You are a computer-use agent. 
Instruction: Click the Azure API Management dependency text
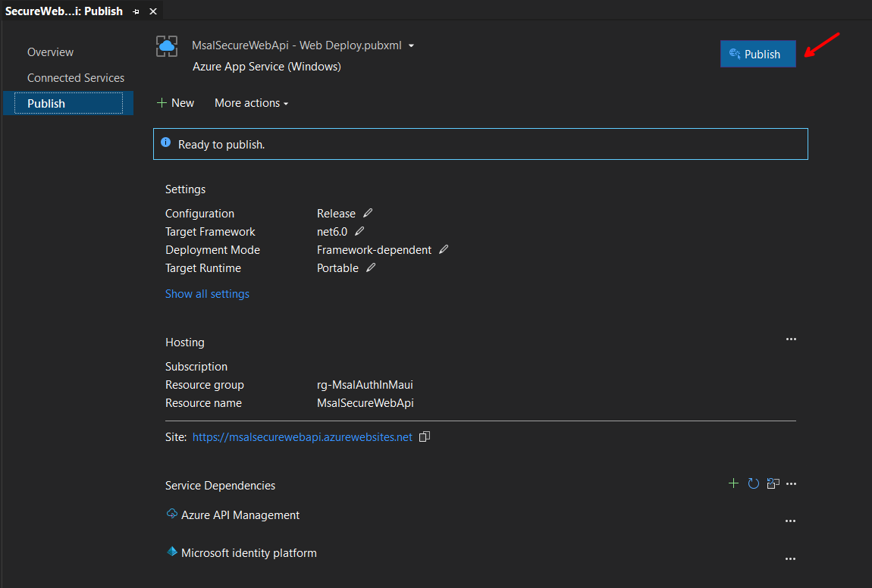240,515
